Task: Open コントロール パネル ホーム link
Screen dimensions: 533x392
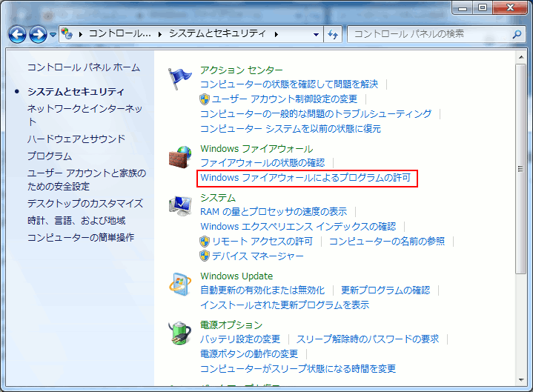Action: (x=83, y=67)
